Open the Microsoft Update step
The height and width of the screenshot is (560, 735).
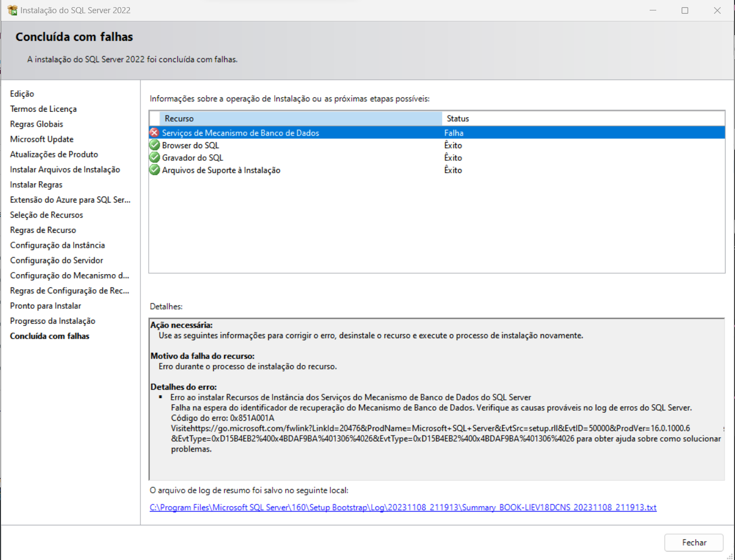[42, 139]
